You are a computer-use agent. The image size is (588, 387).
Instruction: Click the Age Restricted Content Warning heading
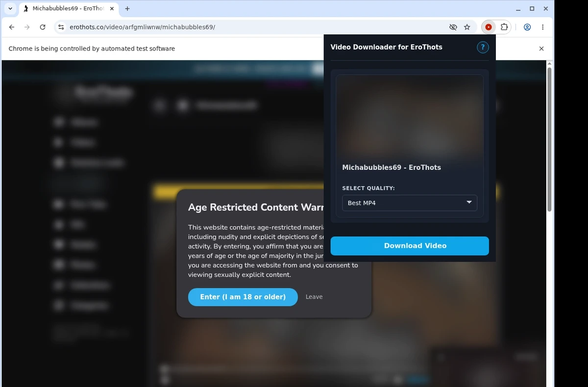coord(256,207)
